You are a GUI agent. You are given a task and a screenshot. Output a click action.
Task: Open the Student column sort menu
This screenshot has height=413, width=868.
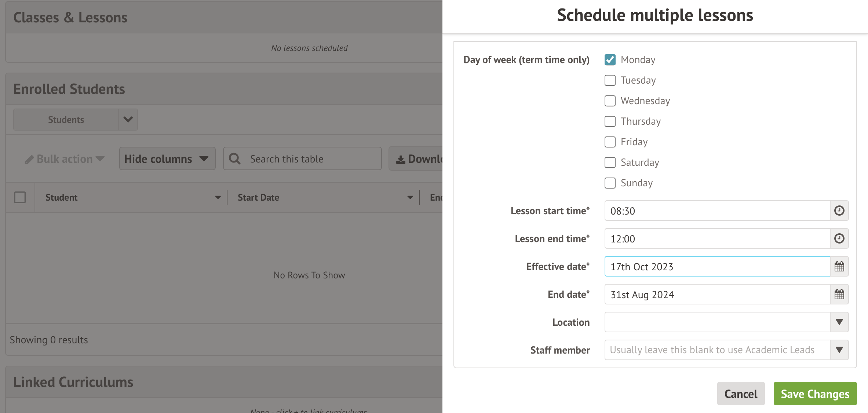(218, 197)
